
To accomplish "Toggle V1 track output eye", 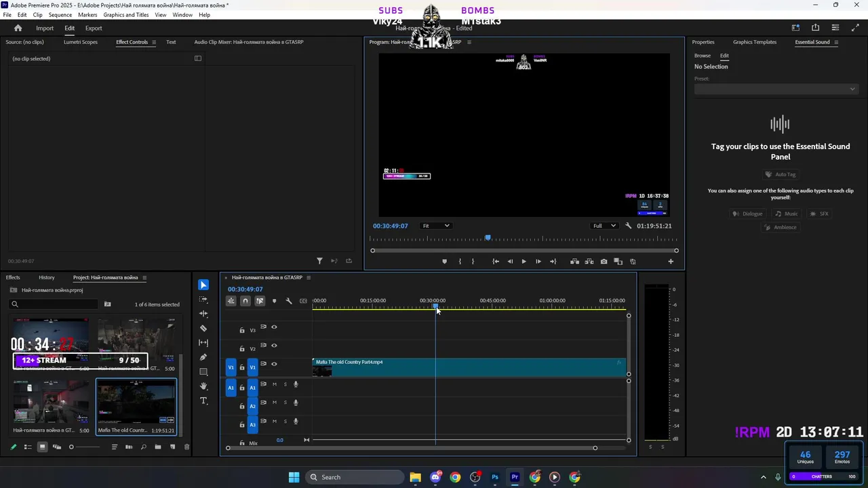I will click(274, 364).
